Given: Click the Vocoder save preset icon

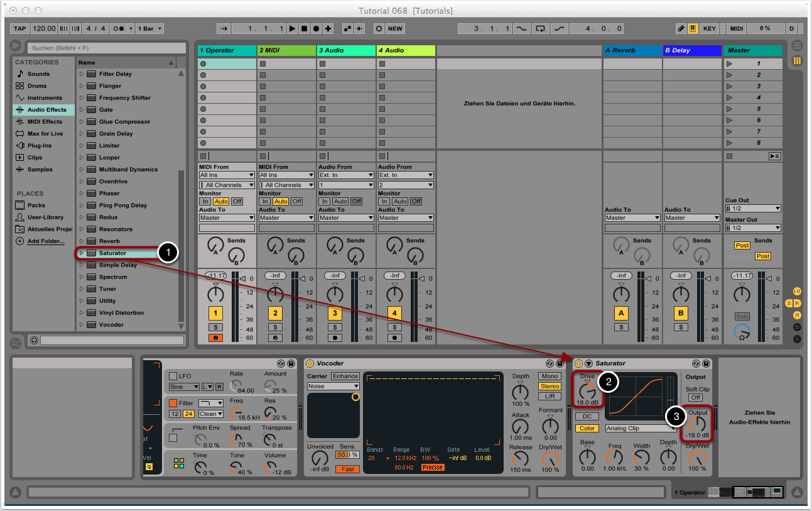Looking at the screenshot, I should pos(560,363).
